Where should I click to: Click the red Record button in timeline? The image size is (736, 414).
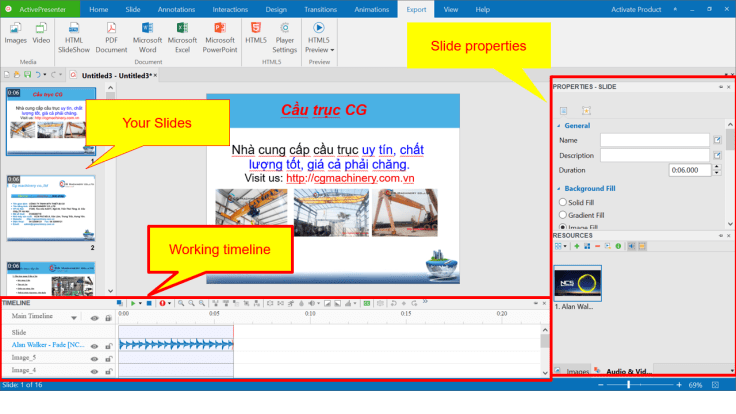click(162, 303)
